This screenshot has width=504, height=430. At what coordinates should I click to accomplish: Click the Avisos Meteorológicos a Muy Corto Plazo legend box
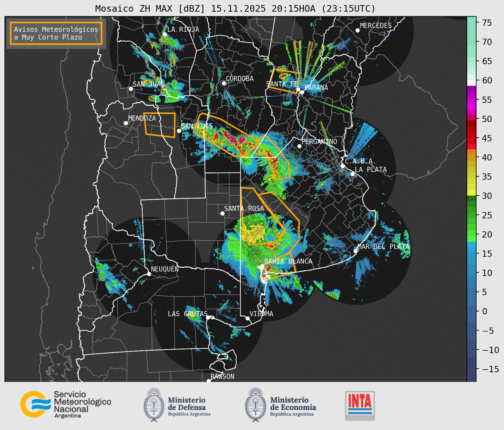click(x=56, y=33)
